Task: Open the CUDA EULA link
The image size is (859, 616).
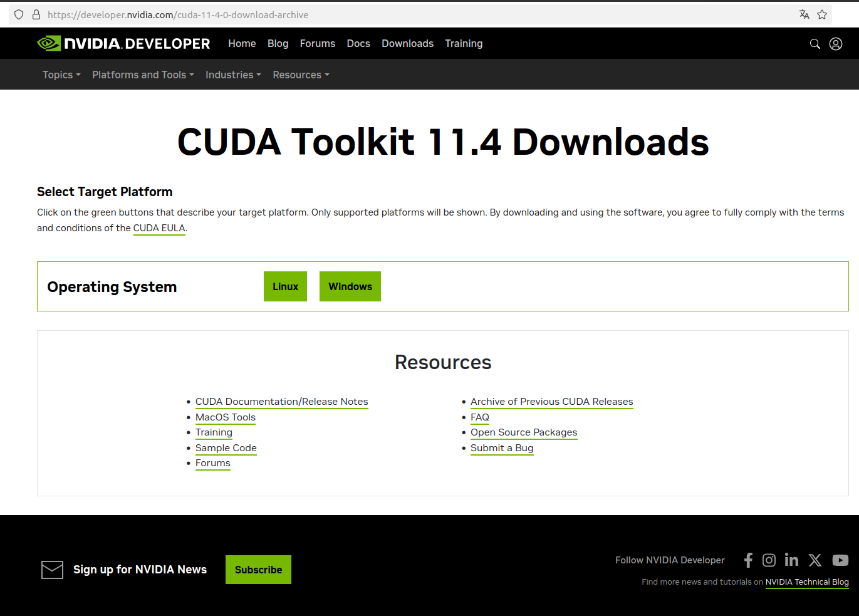Action: [159, 228]
